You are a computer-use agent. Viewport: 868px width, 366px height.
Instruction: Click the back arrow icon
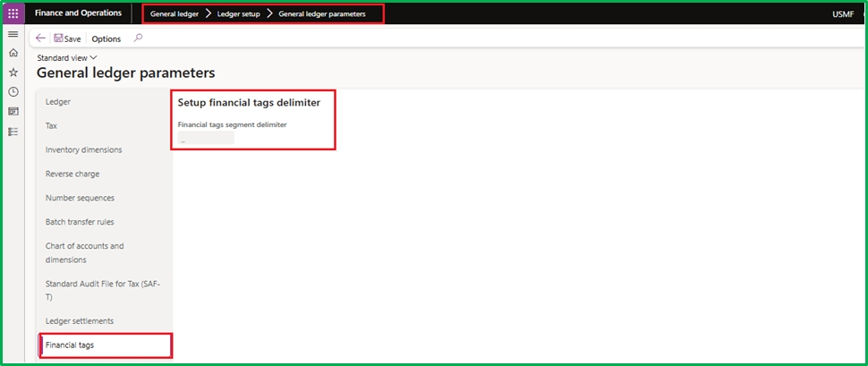point(41,38)
